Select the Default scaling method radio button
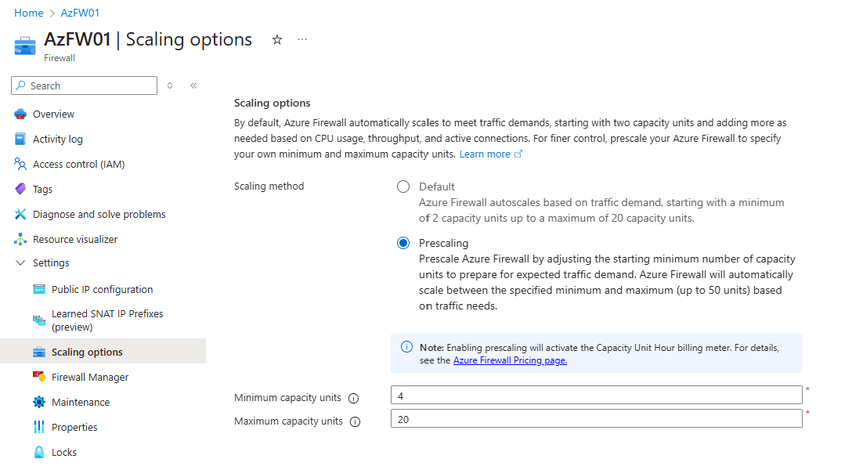 403,187
